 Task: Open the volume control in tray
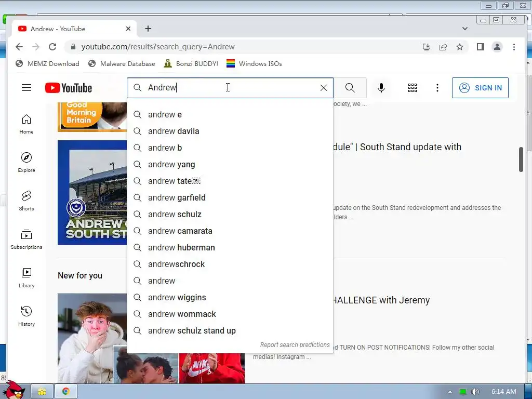point(475,392)
